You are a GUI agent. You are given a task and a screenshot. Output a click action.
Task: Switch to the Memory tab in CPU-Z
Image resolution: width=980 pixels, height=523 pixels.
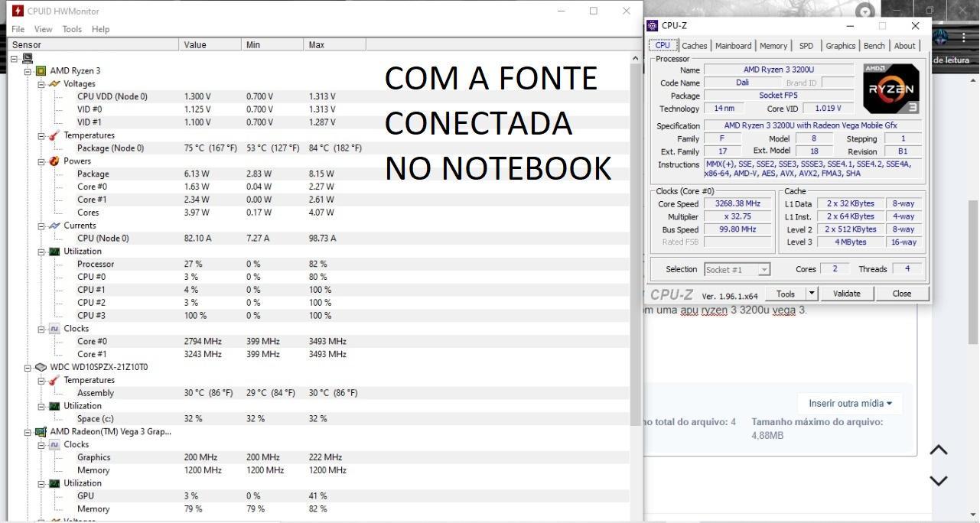773,46
